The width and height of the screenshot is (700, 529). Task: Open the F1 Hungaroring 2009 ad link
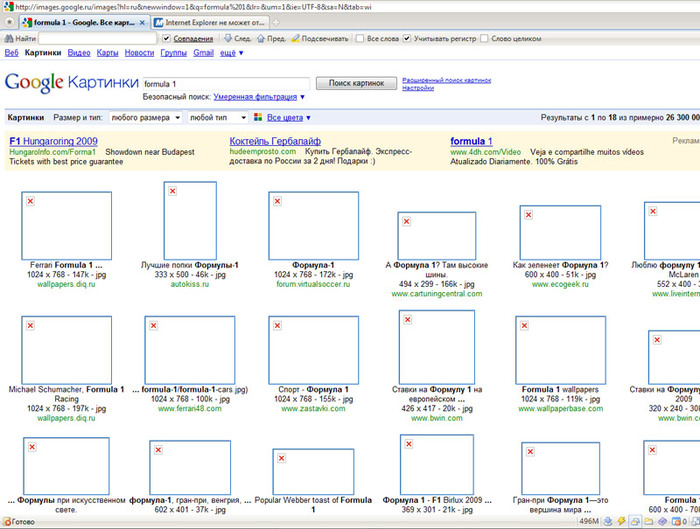pos(54,141)
